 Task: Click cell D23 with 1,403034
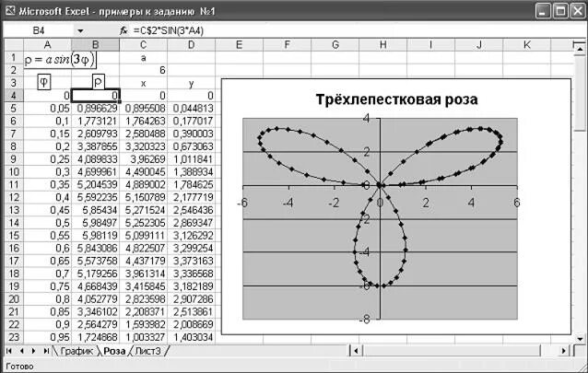click(192, 337)
